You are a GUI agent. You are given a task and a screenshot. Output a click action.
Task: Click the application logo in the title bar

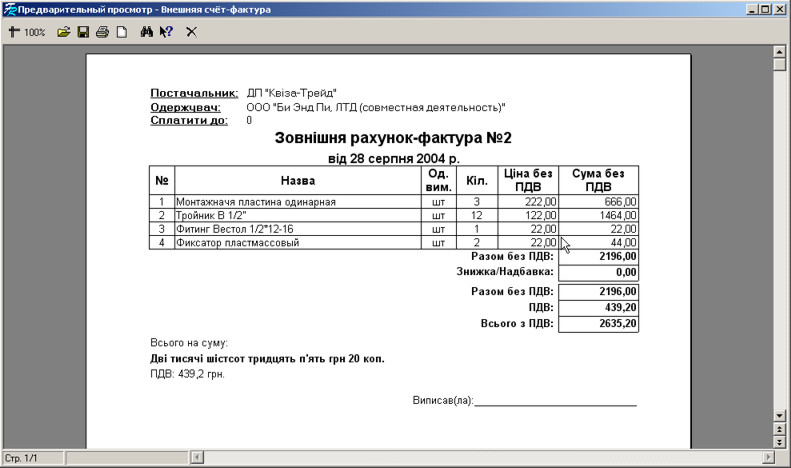(10, 9)
